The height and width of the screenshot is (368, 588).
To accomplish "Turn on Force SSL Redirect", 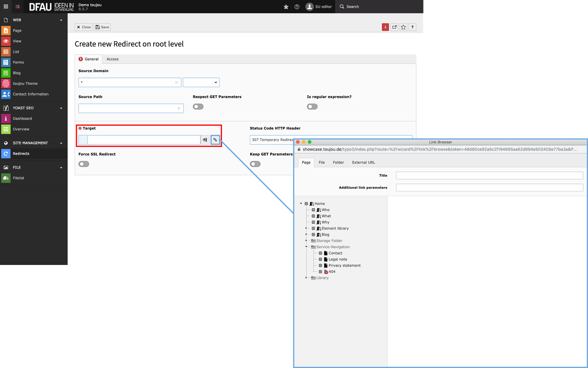I will point(84,164).
